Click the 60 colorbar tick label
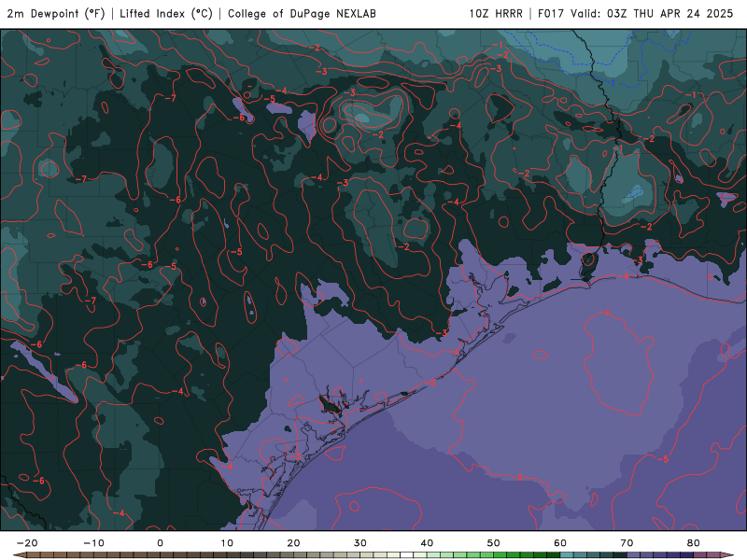The width and height of the screenshot is (747, 560). click(x=560, y=543)
